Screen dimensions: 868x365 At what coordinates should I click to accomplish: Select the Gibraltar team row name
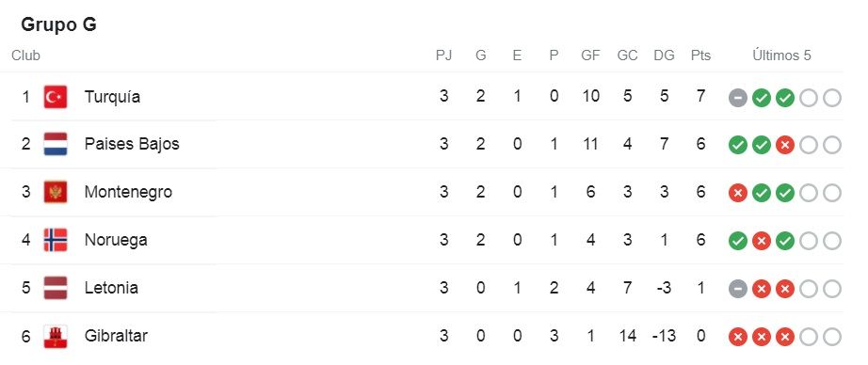(x=116, y=336)
